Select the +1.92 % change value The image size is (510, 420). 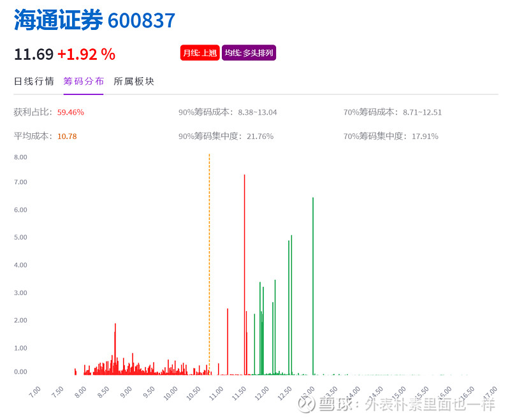pyautogui.click(x=86, y=54)
